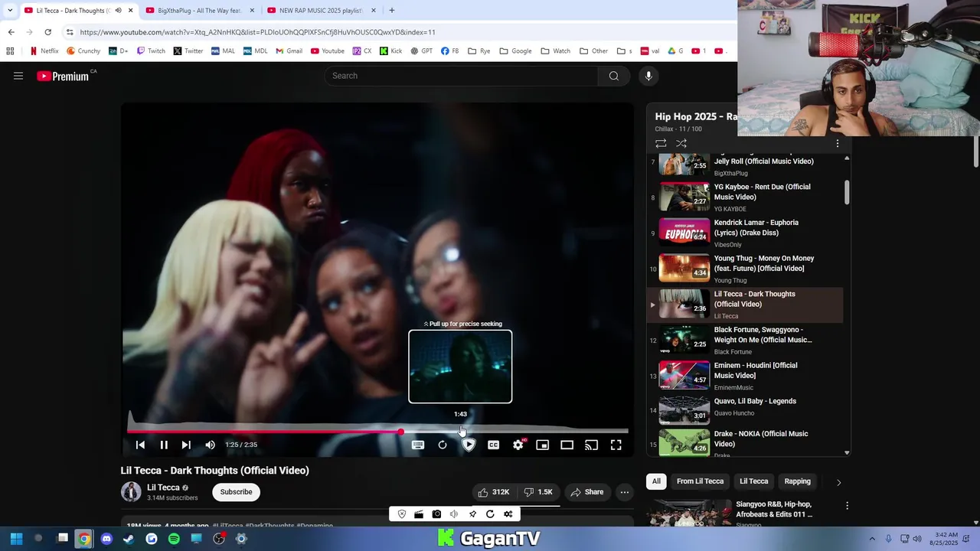Open Netflix bookmark
Screen dimensions: 980x551
[44, 51]
